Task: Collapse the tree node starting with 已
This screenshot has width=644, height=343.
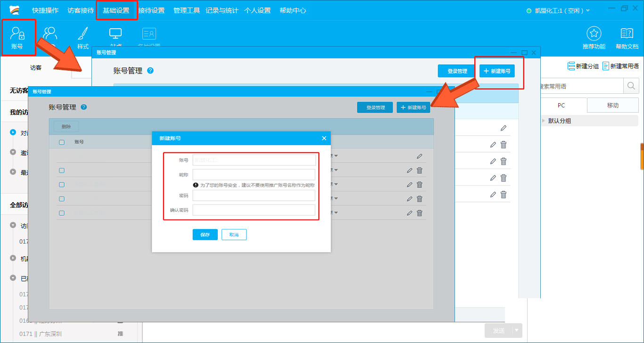Action: coord(13,278)
